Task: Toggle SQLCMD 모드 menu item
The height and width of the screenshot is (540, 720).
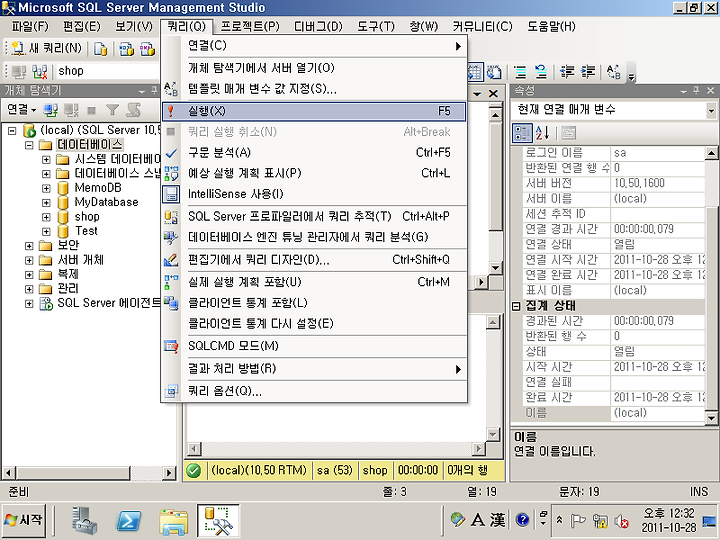Action: (x=314, y=346)
